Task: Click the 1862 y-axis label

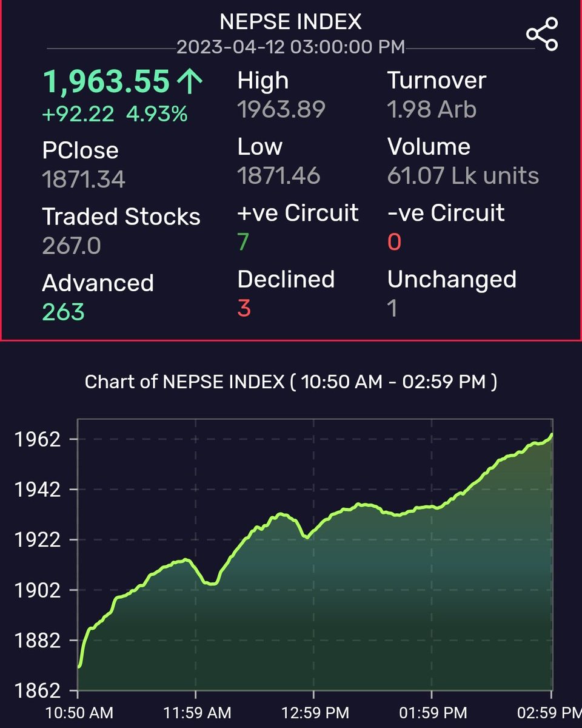Action: (x=37, y=691)
